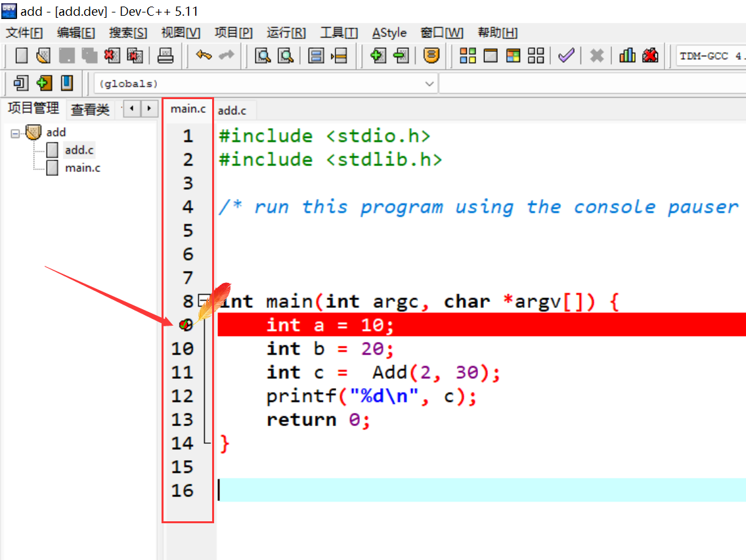
Task: Open Project Options shield icon
Action: (x=431, y=56)
